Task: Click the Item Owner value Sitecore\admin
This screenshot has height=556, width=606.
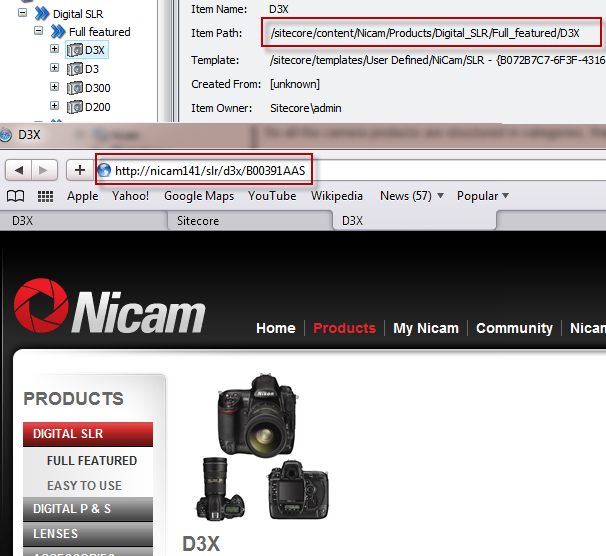Action: [306, 108]
